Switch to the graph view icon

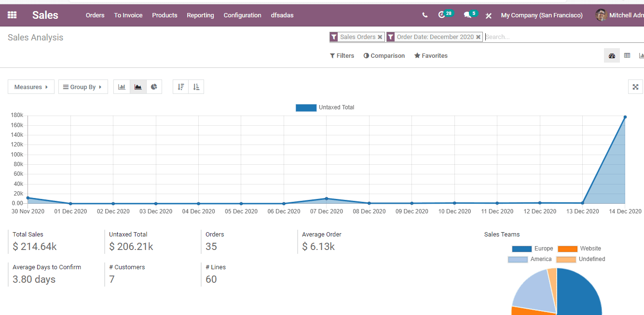641,55
